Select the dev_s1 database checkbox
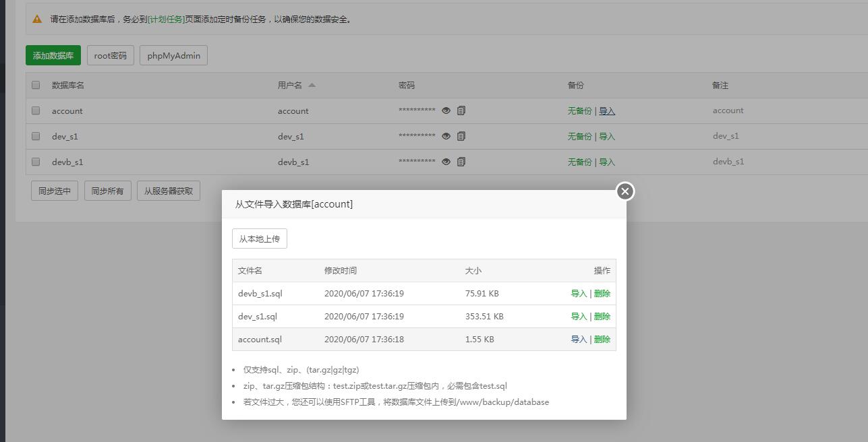Screen dimensions: 868x442 [x=36, y=136]
